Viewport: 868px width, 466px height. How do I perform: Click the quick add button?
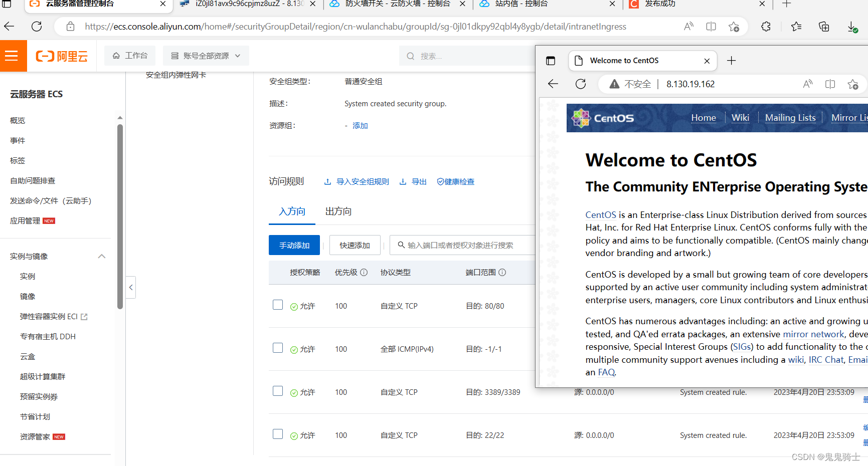(355, 245)
